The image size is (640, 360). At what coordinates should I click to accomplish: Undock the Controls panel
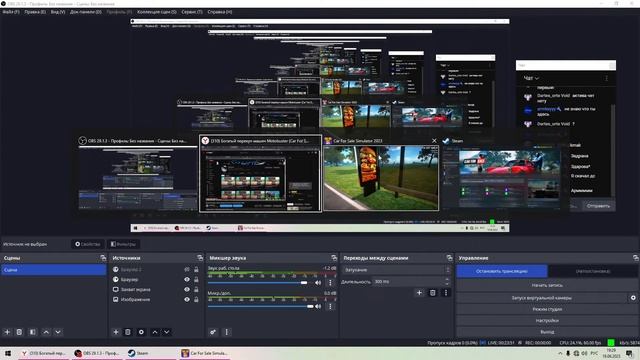tap(636, 258)
